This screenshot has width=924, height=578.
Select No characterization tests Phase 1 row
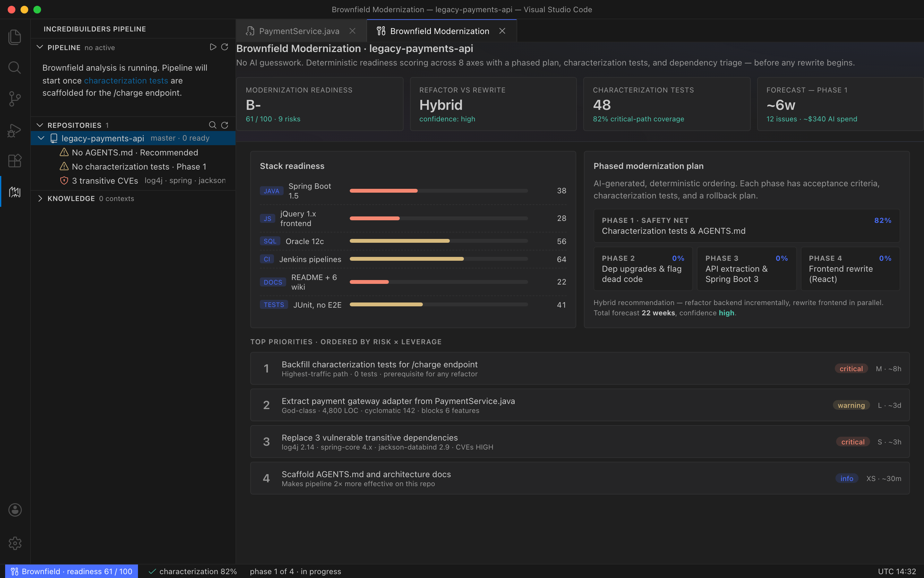point(133,166)
